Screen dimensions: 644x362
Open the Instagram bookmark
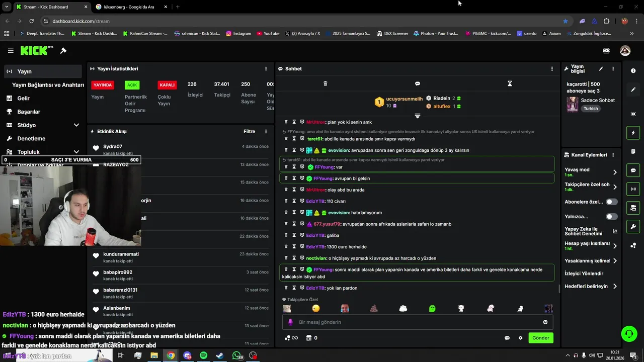coord(238,34)
